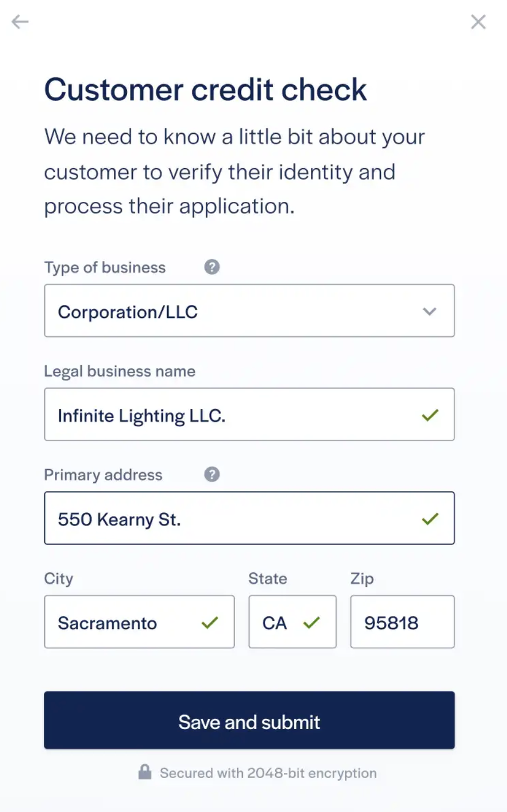This screenshot has width=507, height=812.
Task: Click the Legal business name label
Action: click(120, 371)
